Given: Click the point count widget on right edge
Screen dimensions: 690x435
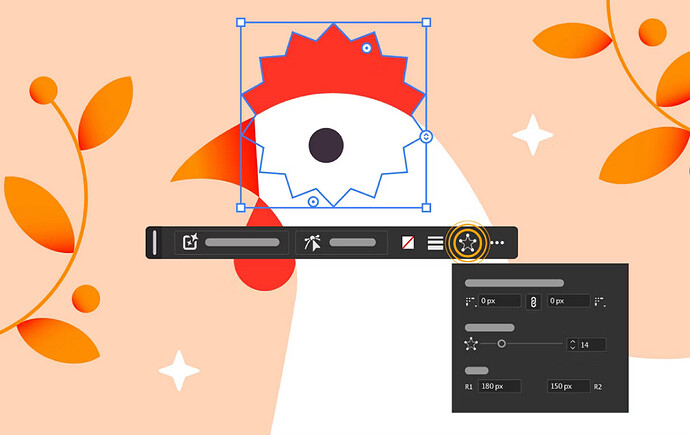Looking at the screenshot, I should pyautogui.click(x=426, y=137).
